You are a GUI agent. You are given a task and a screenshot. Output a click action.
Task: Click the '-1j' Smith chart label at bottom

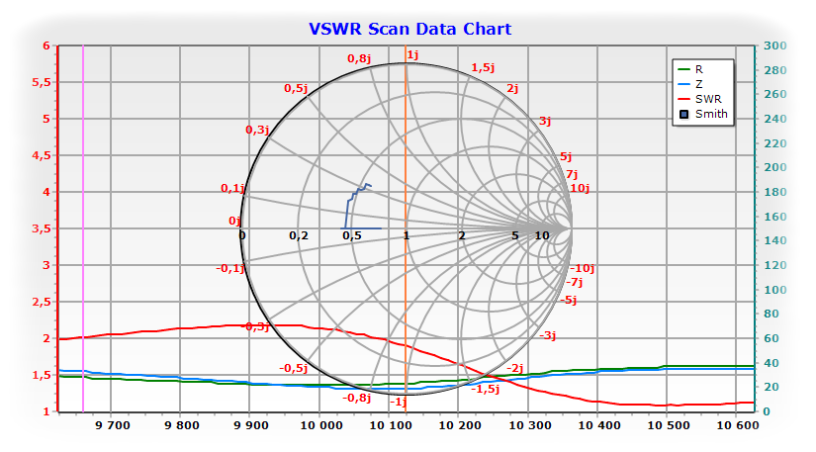coord(398,402)
